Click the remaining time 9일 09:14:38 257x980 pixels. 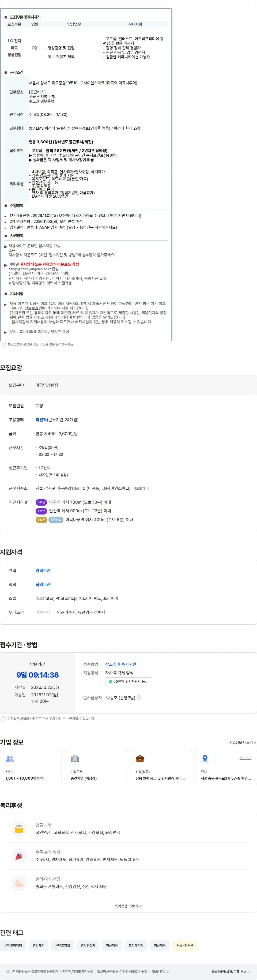tap(37, 675)
